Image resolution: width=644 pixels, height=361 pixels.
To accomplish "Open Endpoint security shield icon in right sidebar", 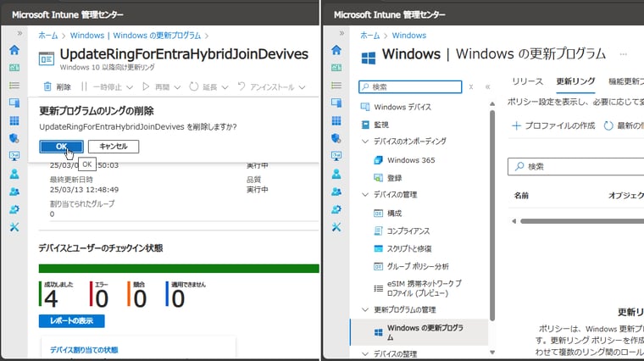I will tap(336, 138).
